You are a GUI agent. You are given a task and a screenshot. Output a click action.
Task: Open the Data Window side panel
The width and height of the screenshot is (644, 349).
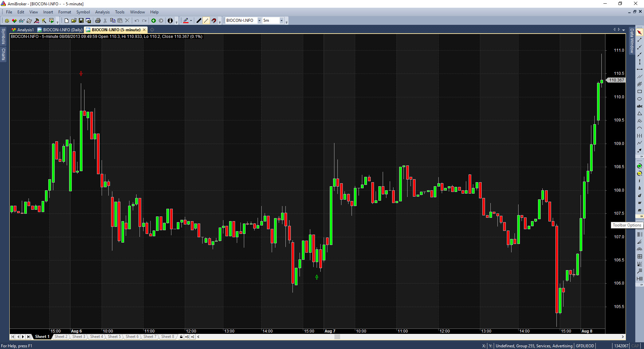point(632,41)
